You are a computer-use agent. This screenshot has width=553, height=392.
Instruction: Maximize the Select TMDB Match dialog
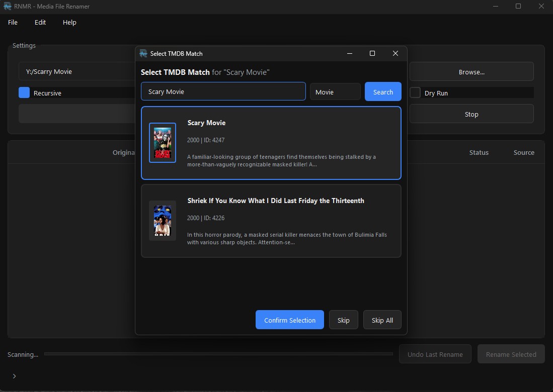tap(372, 53)
